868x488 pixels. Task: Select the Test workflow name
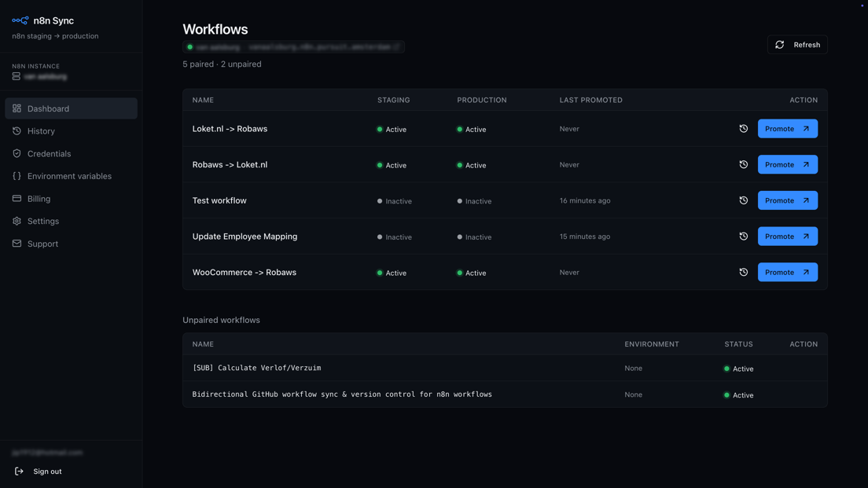pyautogui.click(x=219, y=201)
